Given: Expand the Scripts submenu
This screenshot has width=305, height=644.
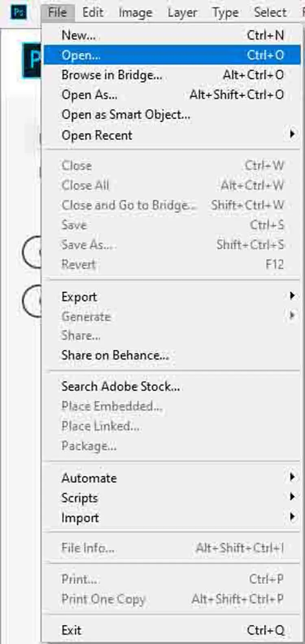Looking at the screenshot, I should (x=79, y=498).
